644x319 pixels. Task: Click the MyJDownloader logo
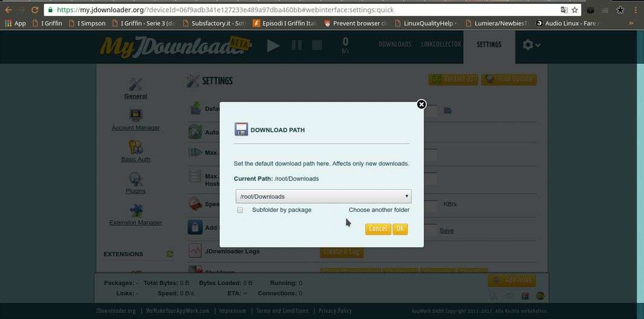[176, 47]
